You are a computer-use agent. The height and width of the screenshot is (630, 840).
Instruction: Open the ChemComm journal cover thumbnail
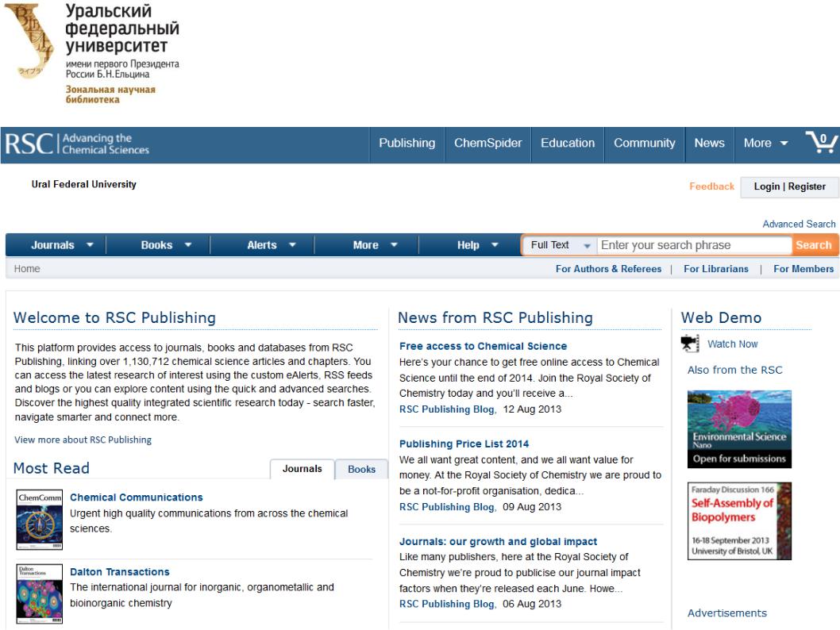click(x=39, y=519)
